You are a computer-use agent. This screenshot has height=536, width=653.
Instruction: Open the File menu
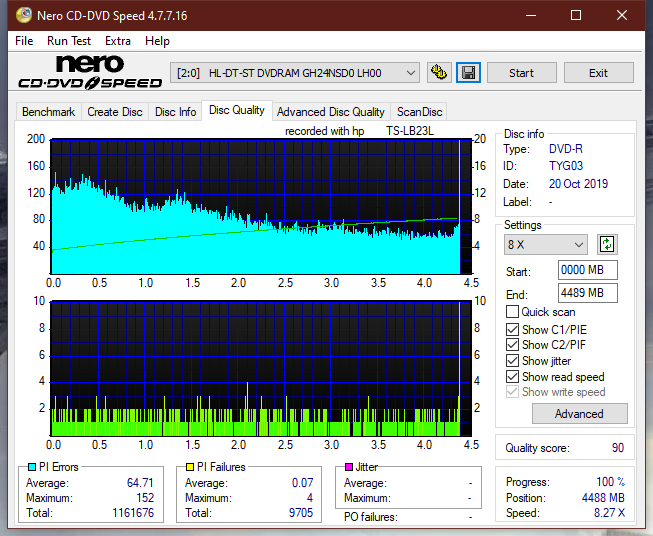click(x=24, y=41)
